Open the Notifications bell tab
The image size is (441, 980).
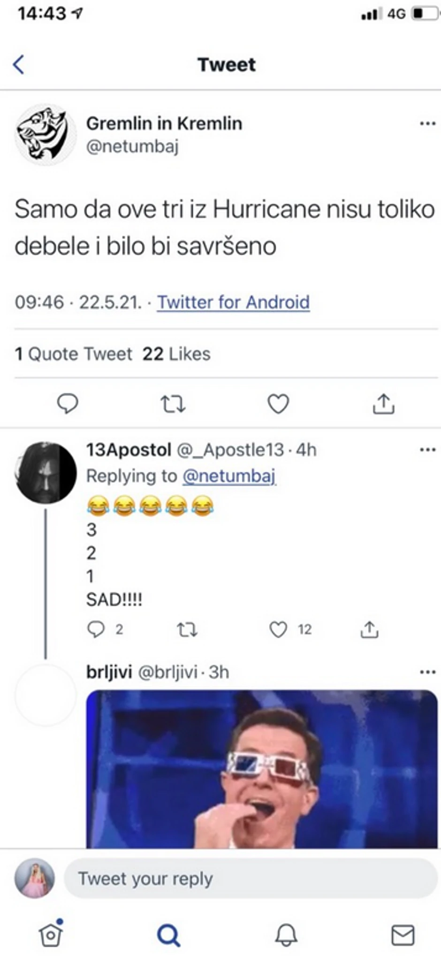pyautogui.click(x=286, y=935)
